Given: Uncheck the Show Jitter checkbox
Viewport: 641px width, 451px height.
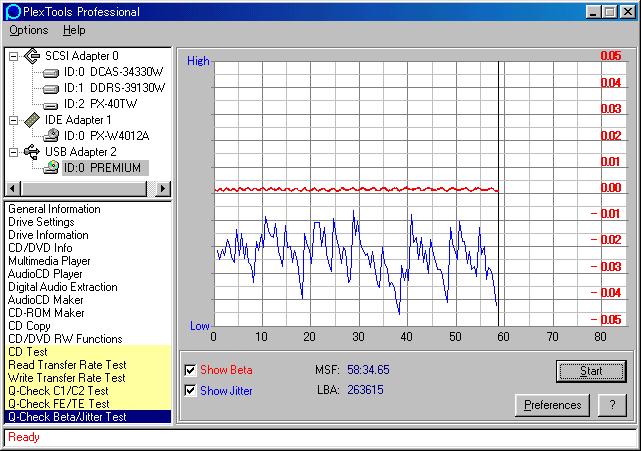Looking at the screenshot, I should pyautogui.click(x=190, y=390).
